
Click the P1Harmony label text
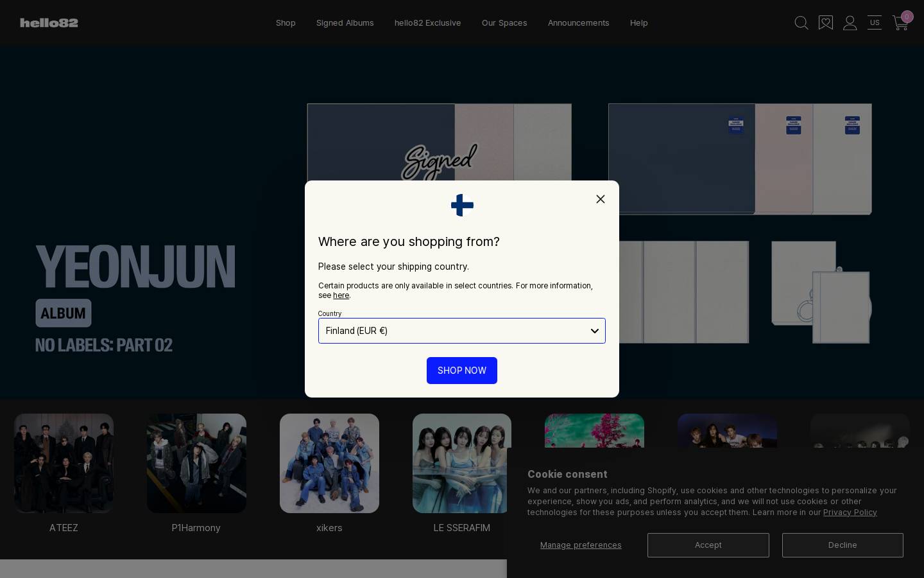196,528
